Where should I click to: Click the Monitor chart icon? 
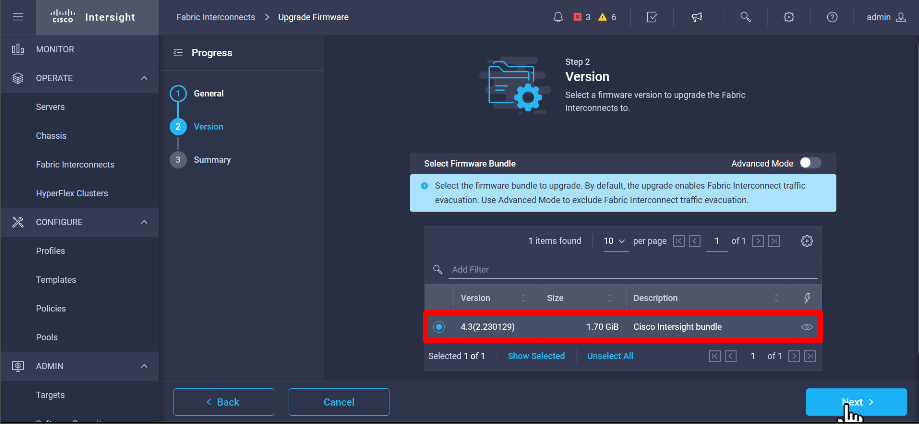(x=18, y=49)
